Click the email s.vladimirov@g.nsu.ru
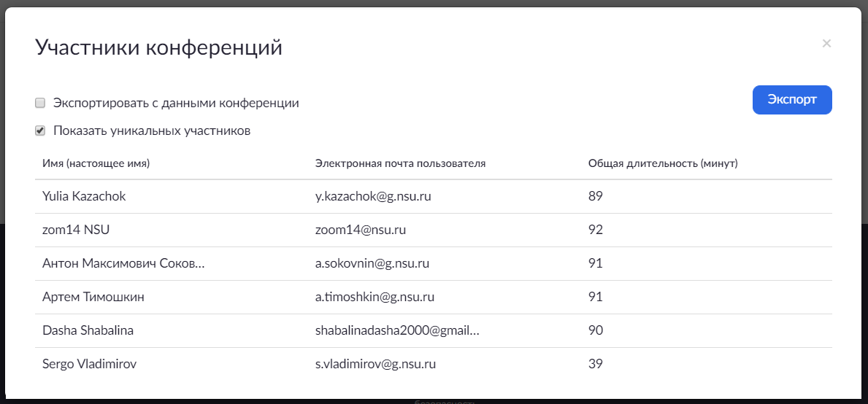Image resolution: width=868 pixels, height=404 pixels. pyautogui.click(x=377, y=364)
